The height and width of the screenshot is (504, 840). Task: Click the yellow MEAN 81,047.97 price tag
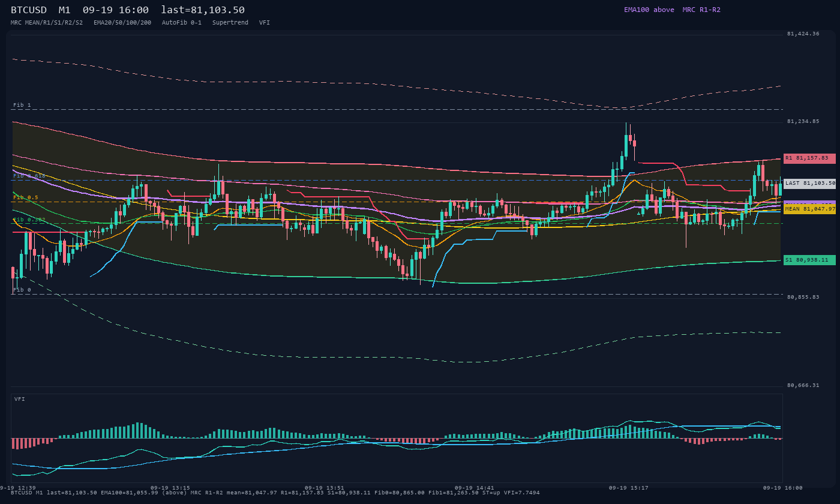(x=809, y=209)
